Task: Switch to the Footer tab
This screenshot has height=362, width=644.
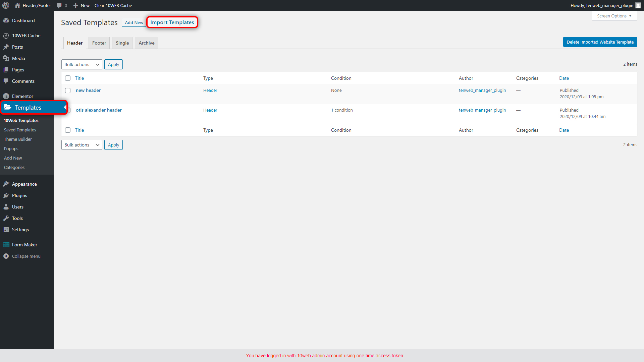Action: click(x=99, y=43)
